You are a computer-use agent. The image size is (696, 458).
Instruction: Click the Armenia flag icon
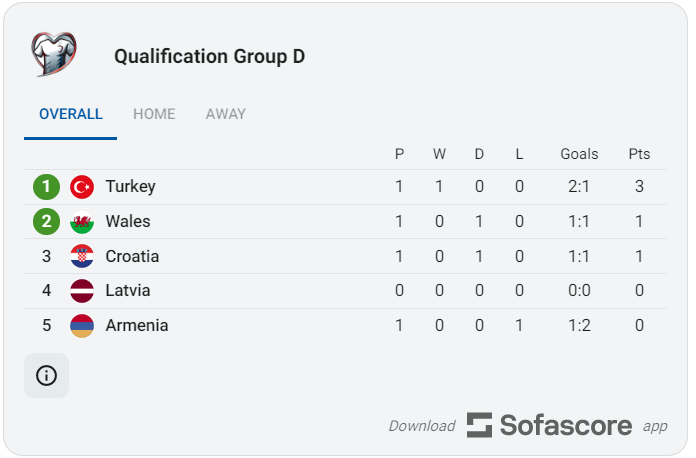pos(82,326)
